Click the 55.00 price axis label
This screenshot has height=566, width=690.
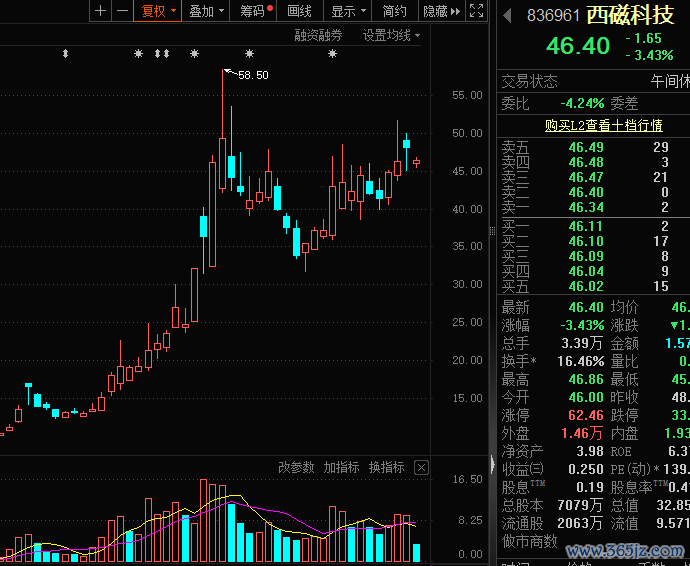coord(467,96)
